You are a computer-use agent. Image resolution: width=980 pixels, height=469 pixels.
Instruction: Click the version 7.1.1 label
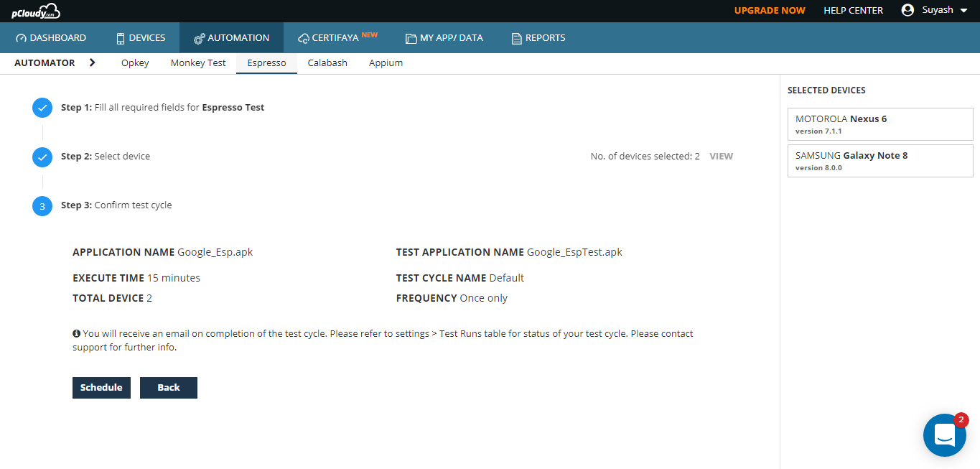[x=818, y=131]
